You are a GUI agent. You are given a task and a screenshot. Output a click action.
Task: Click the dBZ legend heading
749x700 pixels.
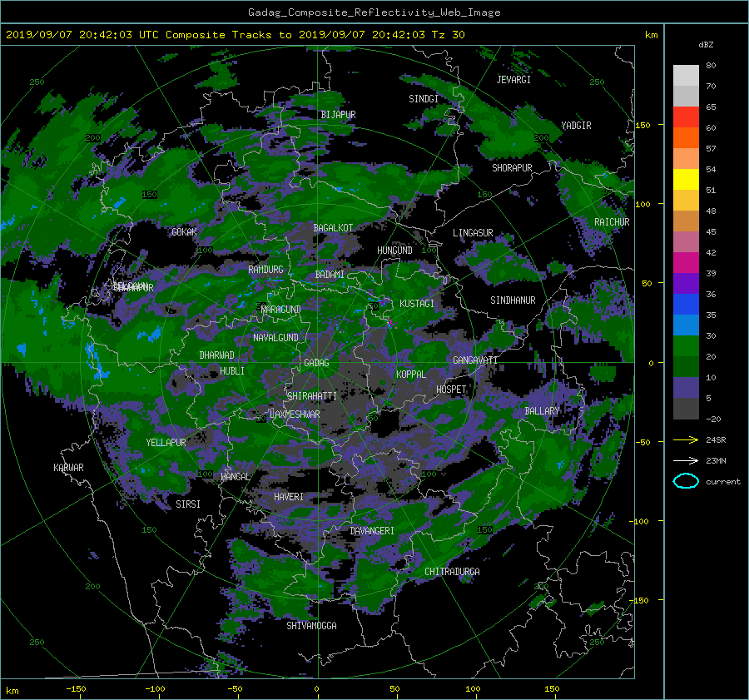pyautogui.click(x=706, y=45)
